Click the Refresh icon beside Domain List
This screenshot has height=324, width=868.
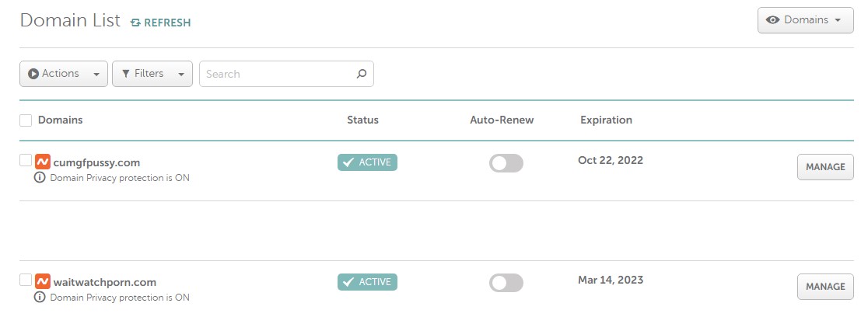[135, 23]
